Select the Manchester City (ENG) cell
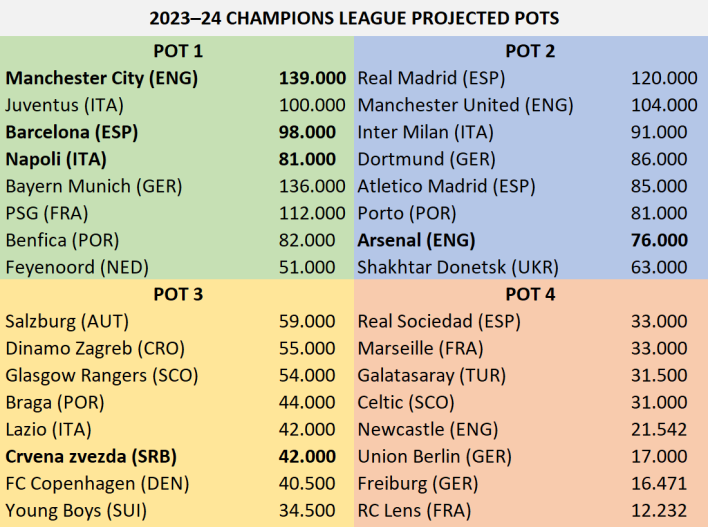The width and height of the screenshot is (708, 527). [x=102, y=77]
